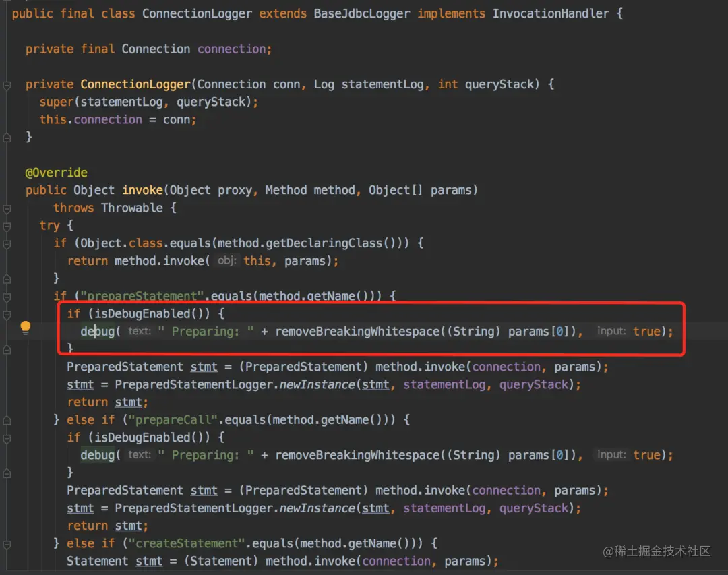Fold isDebugEnabled block inside prepareCall branch
This screenshot has width=728, height=575.
click(x=7, y=438)
